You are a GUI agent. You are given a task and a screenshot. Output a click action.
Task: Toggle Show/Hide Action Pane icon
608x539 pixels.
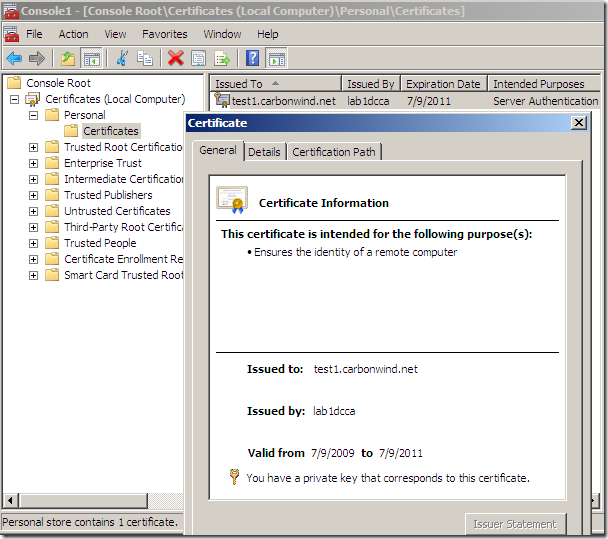click(x=276, y=59)
